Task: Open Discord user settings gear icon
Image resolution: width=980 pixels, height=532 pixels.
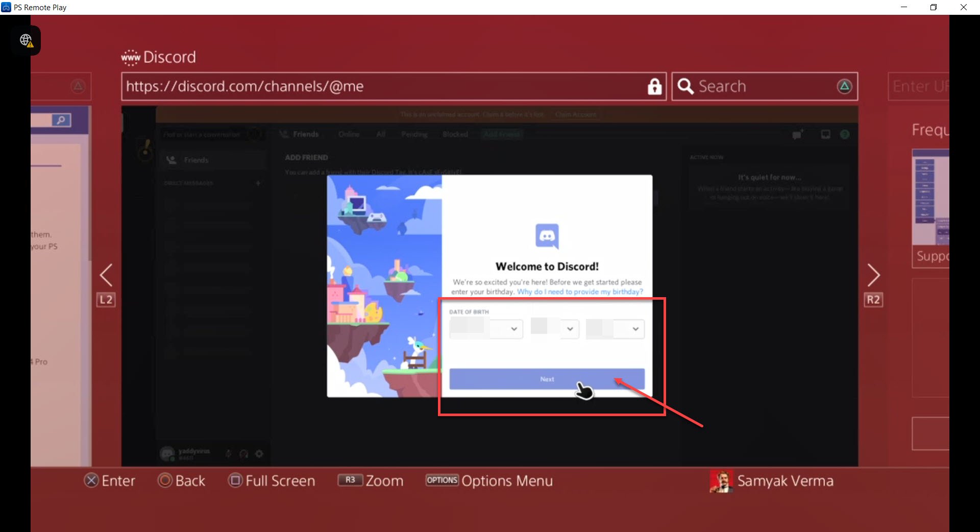Action: click(259, 453)
